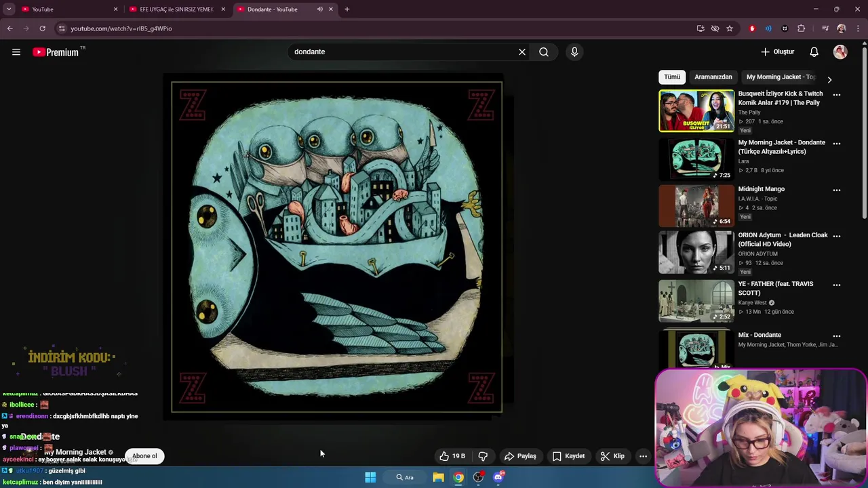
Task: Click the crossed-eye privacy icon in address bar
Action: coord(715,28)
